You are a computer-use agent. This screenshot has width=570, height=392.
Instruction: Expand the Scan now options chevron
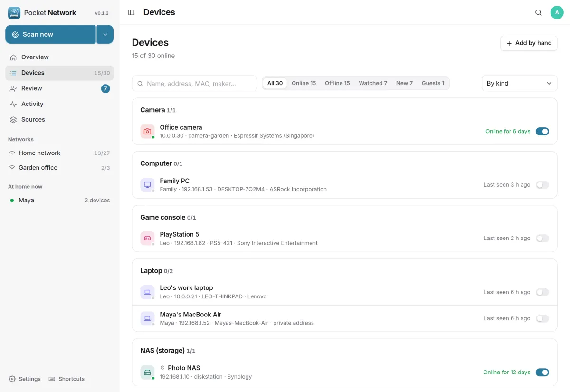105,34
